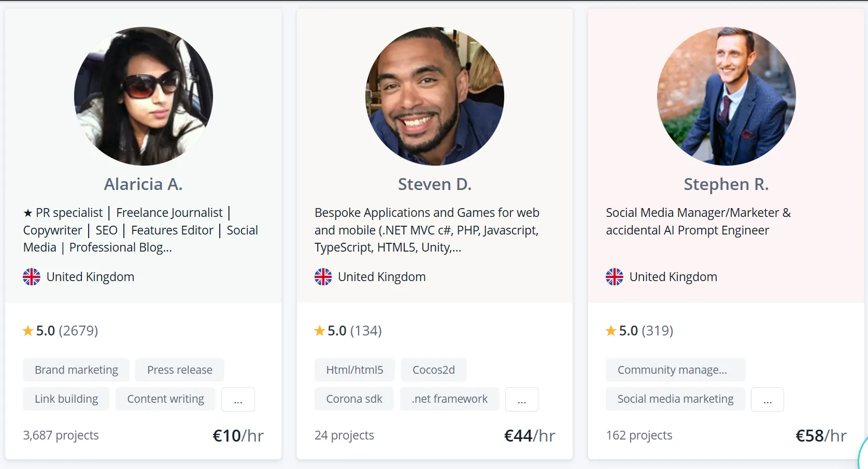Open Stephen R.'s profile photo
The height and width of the screenshot is (469, 868).
pos(726,96)
